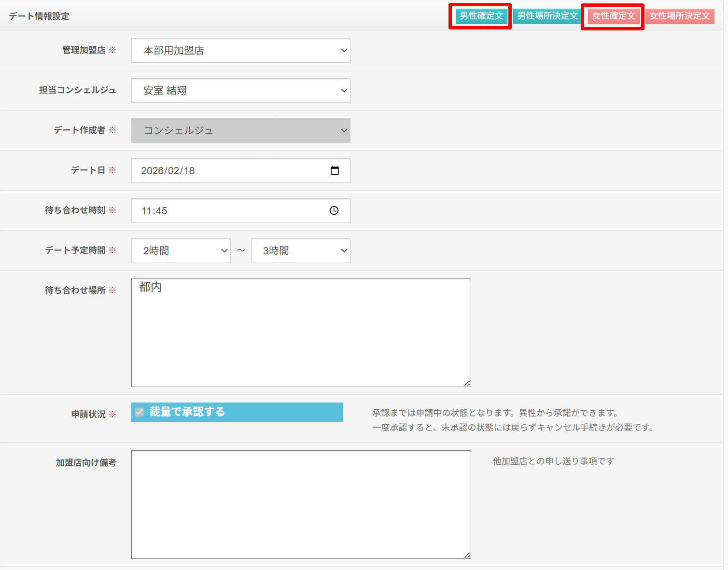The image size is (728, 570).
Task: Focus the 加盟店向け備考 text area
Action: (301, 504)
